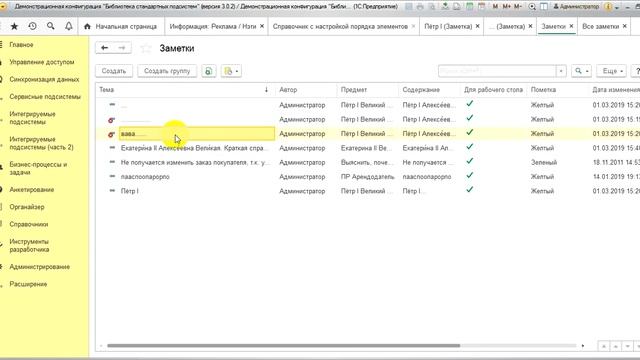Open the Еще menu dropdown
Viewport: 640px width, 360px height.
[x=611, y=71]
